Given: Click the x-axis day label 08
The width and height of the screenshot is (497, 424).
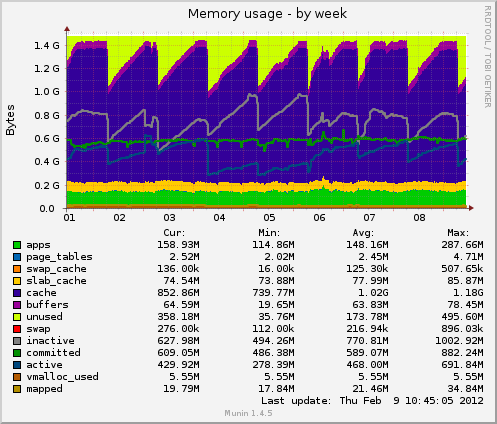Looking at the screenshot, I should (x=419, y=218).
